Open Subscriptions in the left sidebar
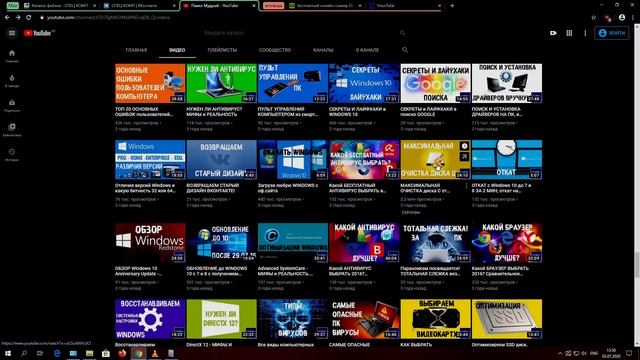Viewport: 640px width, 360px height. point(12,105)
